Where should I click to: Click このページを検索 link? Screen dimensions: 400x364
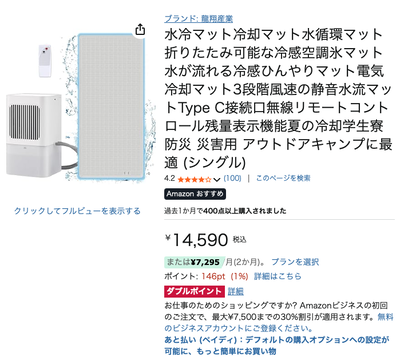(283, 178)
